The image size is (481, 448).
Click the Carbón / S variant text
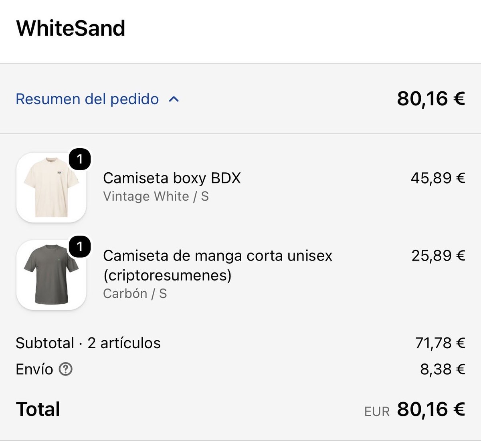point(135,293)
